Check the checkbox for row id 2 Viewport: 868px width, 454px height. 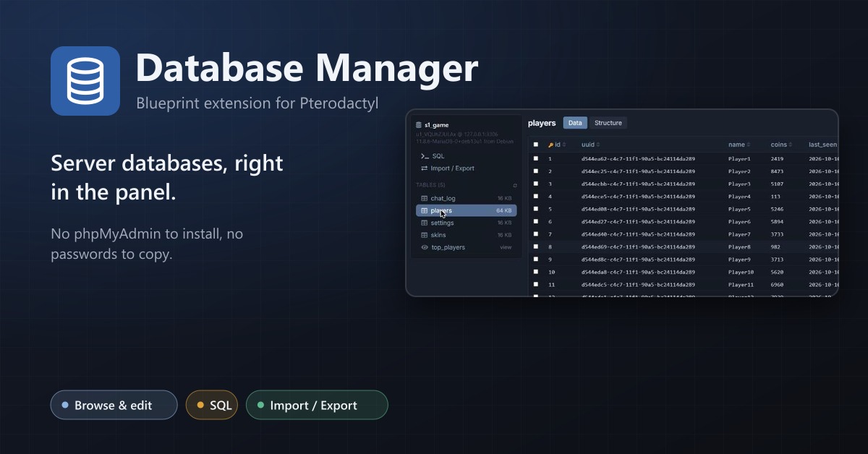tap(536, 171)
